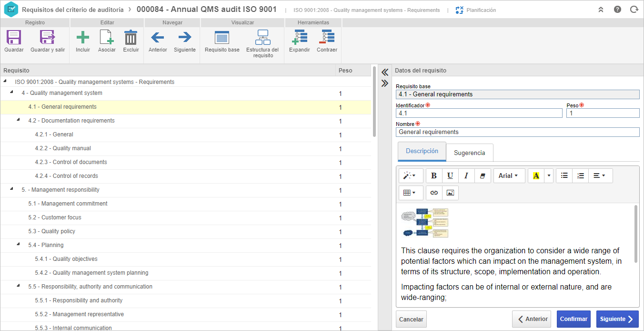Click the Requisito column header

[x=168, y=71]
